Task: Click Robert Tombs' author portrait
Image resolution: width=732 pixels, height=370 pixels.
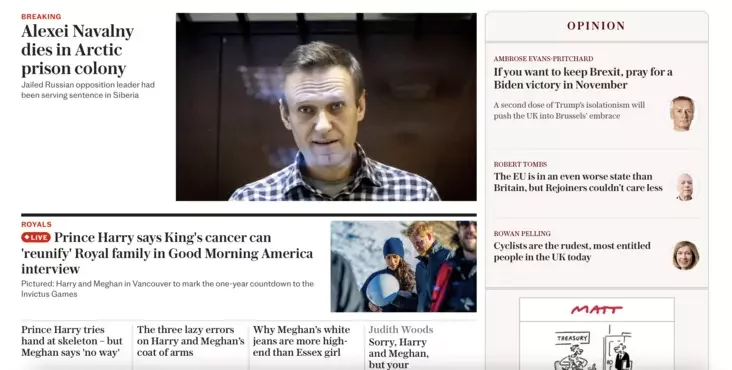Action: (685, 187)
